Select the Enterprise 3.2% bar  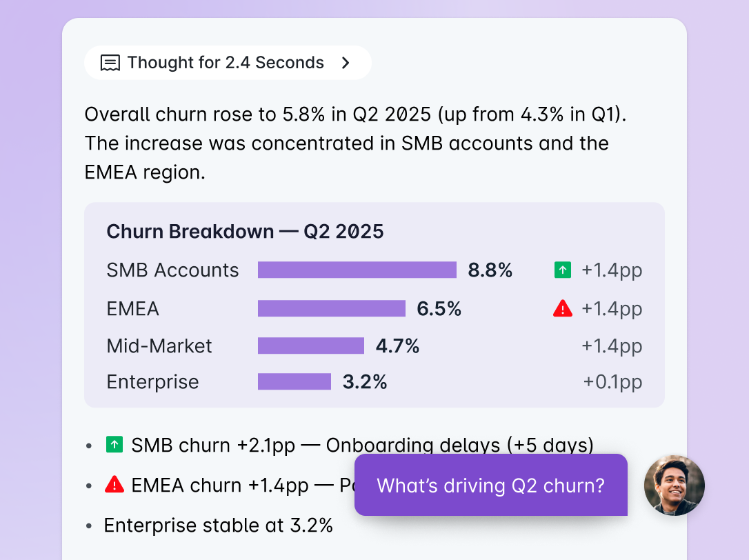pos(294,382)
